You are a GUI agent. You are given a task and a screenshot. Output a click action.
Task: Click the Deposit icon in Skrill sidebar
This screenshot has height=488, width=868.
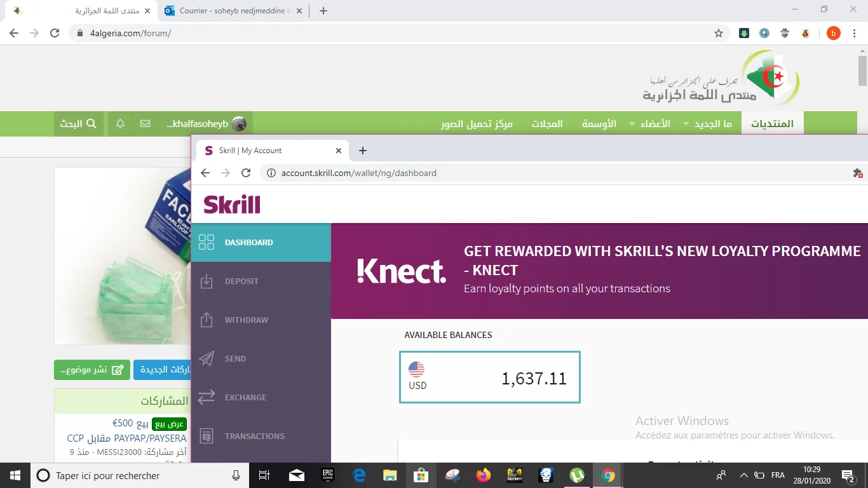point(207,281)
